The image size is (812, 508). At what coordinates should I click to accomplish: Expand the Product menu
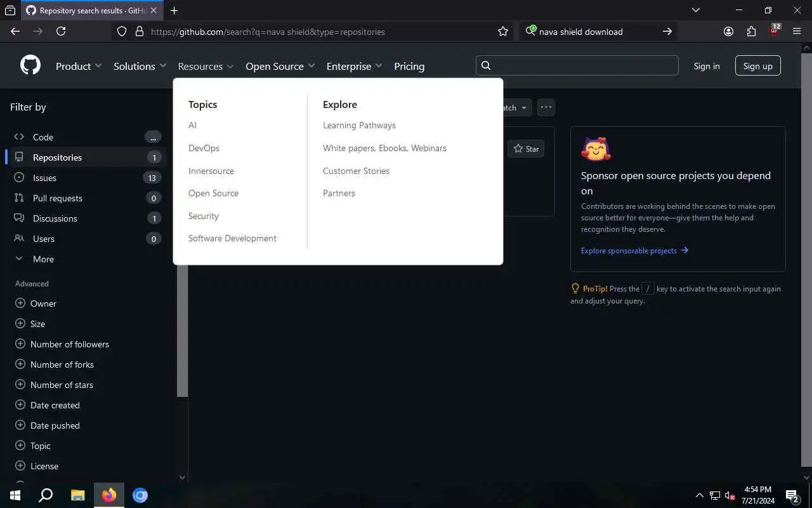coord(79,66)
